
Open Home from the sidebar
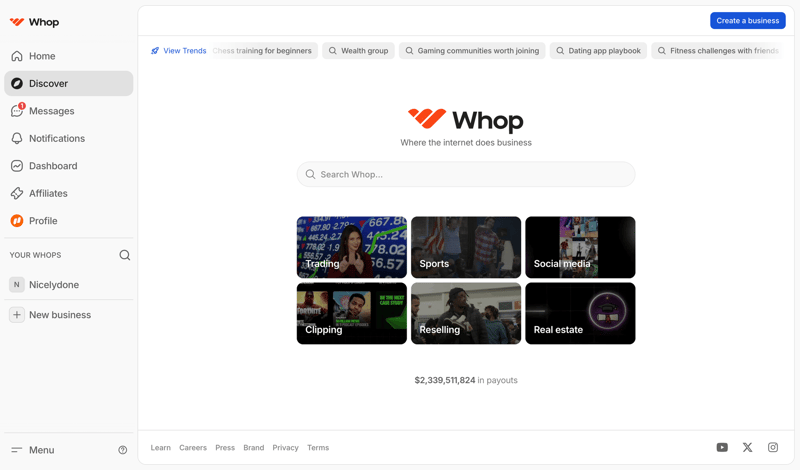coord(68,56)
